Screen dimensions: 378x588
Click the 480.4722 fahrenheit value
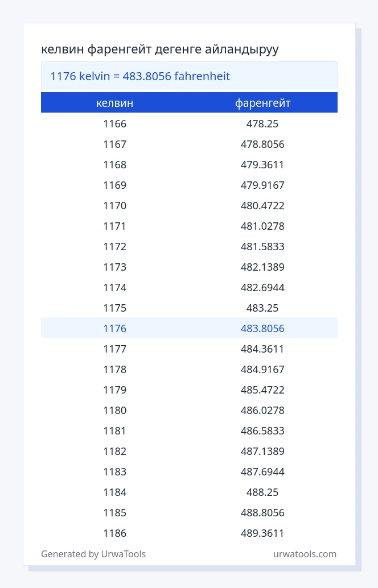tap(262, 205)
